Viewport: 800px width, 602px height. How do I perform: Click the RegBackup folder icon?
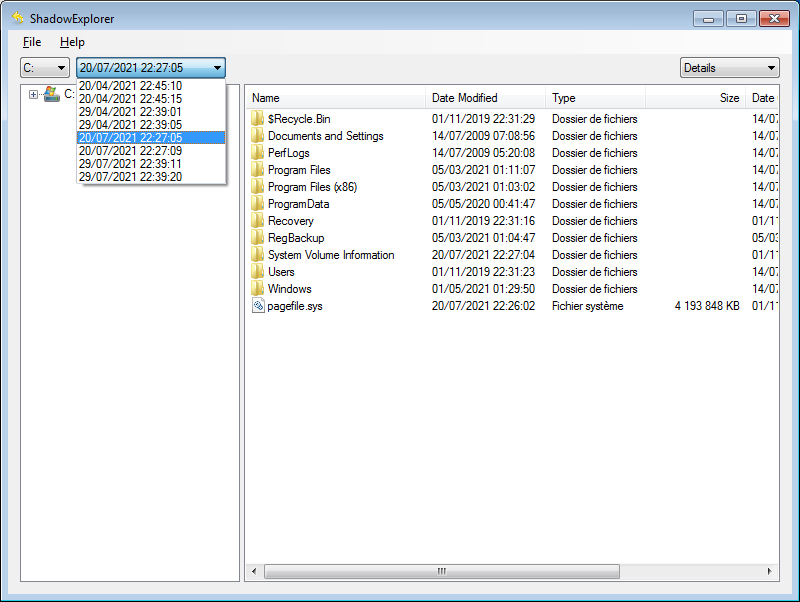[258, 238]
